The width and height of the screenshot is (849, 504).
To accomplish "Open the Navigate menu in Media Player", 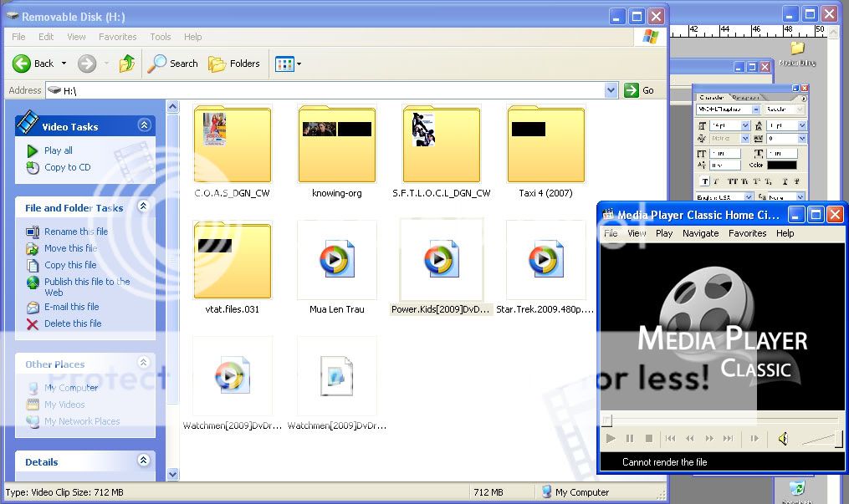I will coord(700,233).
